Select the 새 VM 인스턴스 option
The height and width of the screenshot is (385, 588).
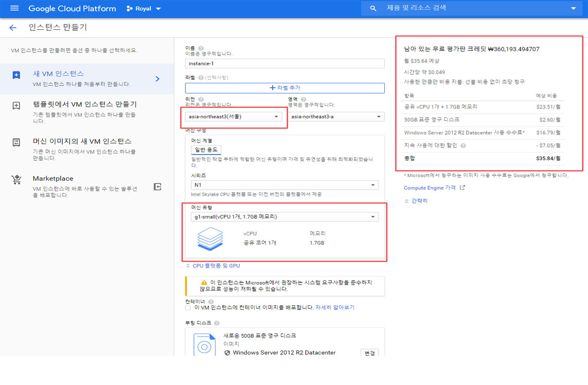[x=87, y=79]
